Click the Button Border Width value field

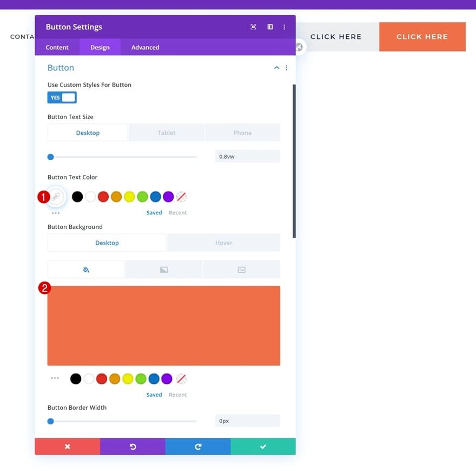[247, 421]
